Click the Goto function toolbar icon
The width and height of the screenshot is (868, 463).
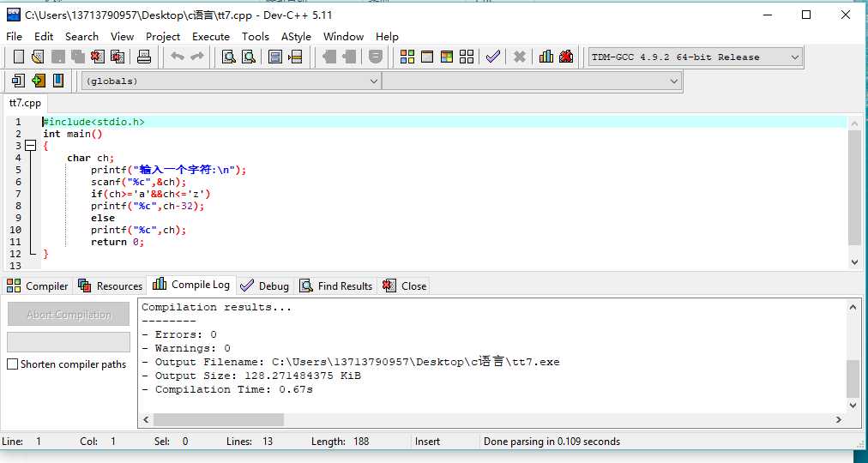(x=275, y=57)
